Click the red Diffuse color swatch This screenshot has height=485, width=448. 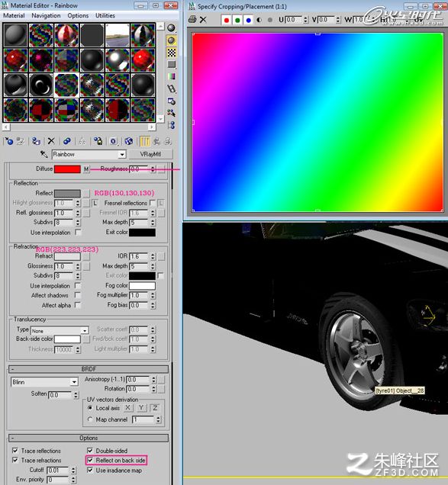point(67,169)
